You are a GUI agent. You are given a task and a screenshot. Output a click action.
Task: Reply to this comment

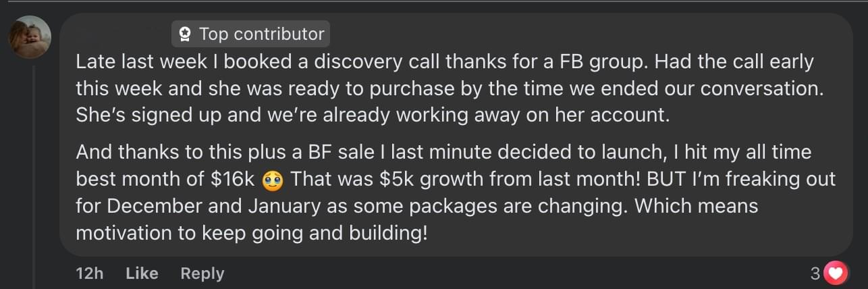click(202, 273)
